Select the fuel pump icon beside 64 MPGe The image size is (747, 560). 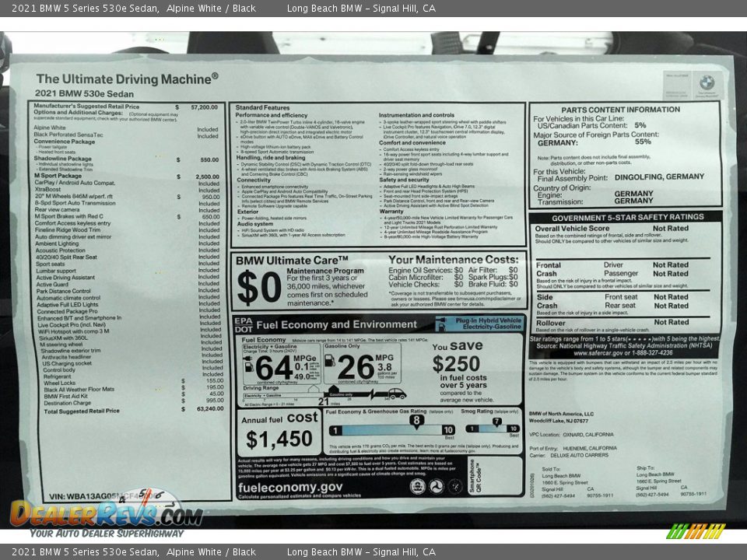point(248,366)
